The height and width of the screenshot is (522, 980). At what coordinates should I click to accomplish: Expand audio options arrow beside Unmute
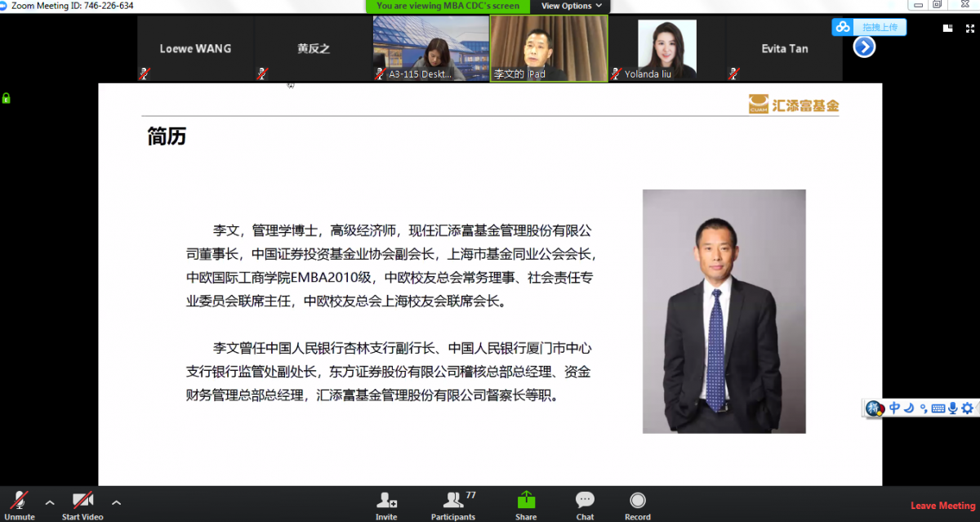click(50, 502)
